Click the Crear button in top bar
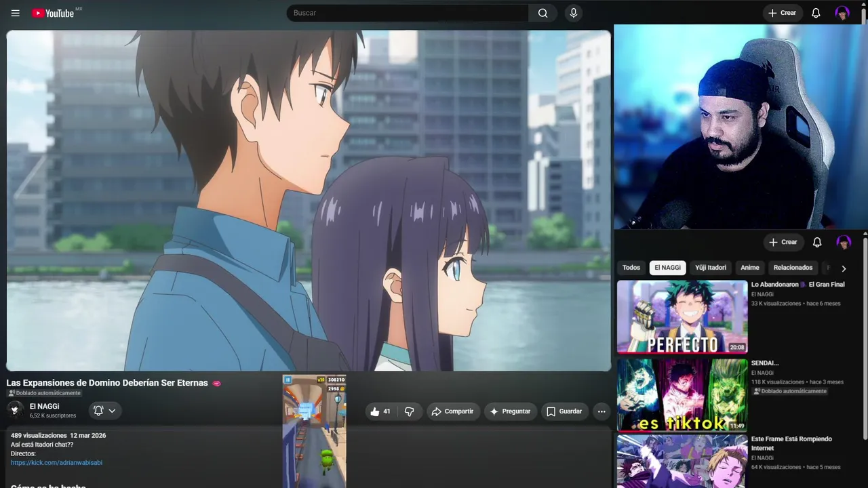 tap(782, 13)
